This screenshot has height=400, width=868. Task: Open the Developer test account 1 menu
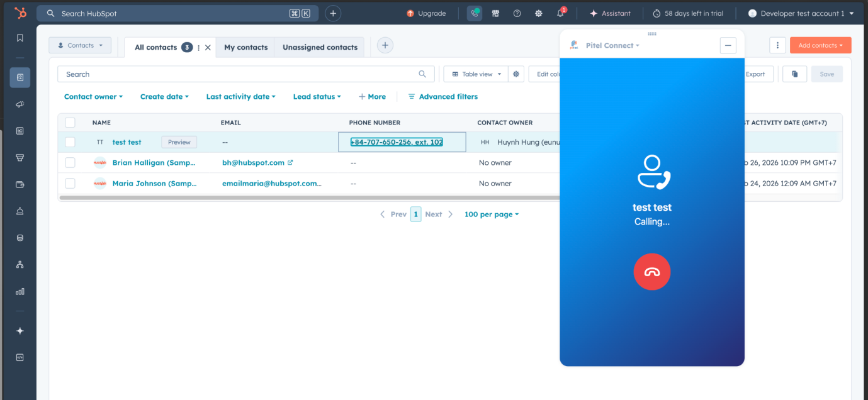(x=801, y=13)
